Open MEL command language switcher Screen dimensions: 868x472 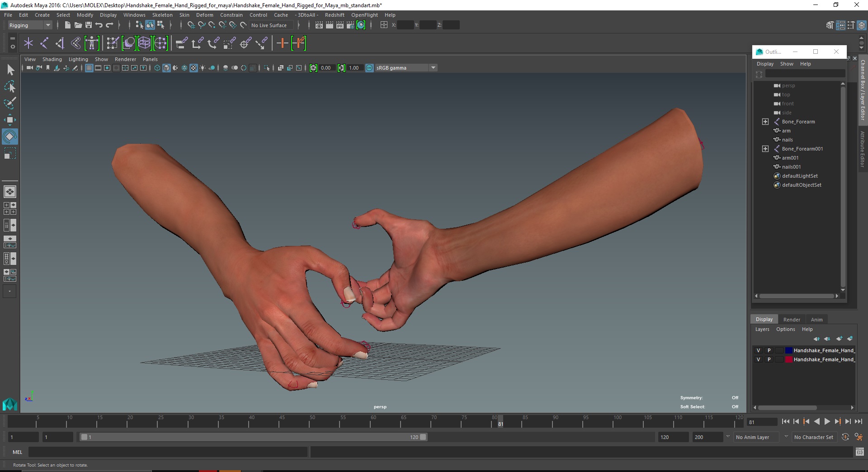(x=18, y=452)
